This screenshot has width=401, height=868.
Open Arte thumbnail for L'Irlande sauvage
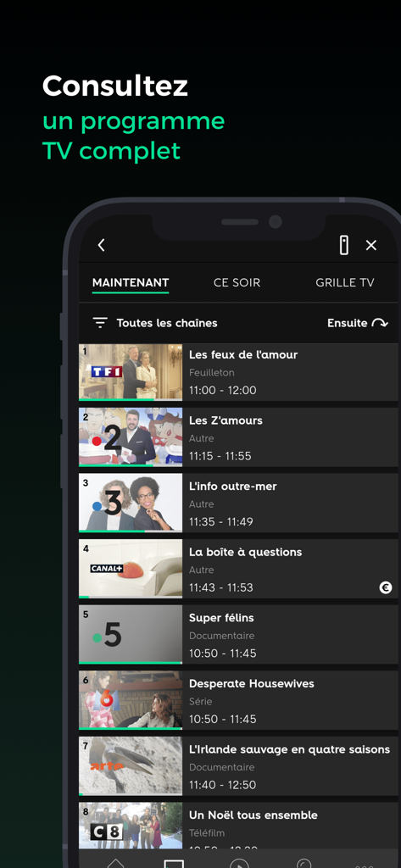point(131,766)
